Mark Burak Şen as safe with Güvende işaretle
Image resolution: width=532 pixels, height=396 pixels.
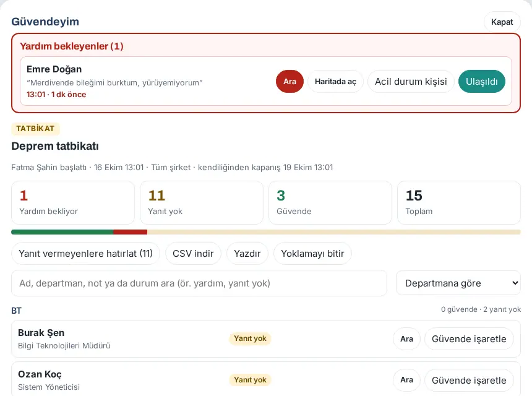[469, 338]
